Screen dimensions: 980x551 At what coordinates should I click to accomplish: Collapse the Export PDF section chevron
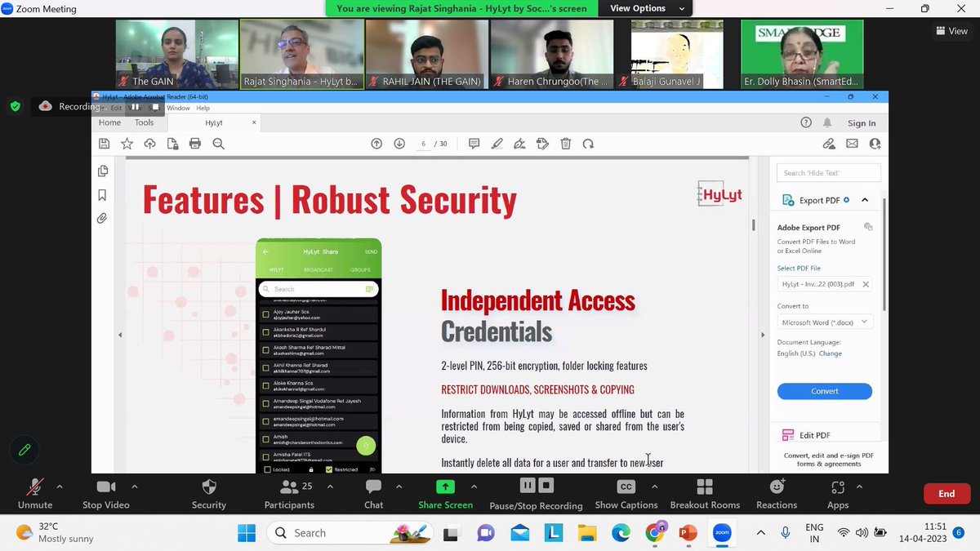[865, 200]
